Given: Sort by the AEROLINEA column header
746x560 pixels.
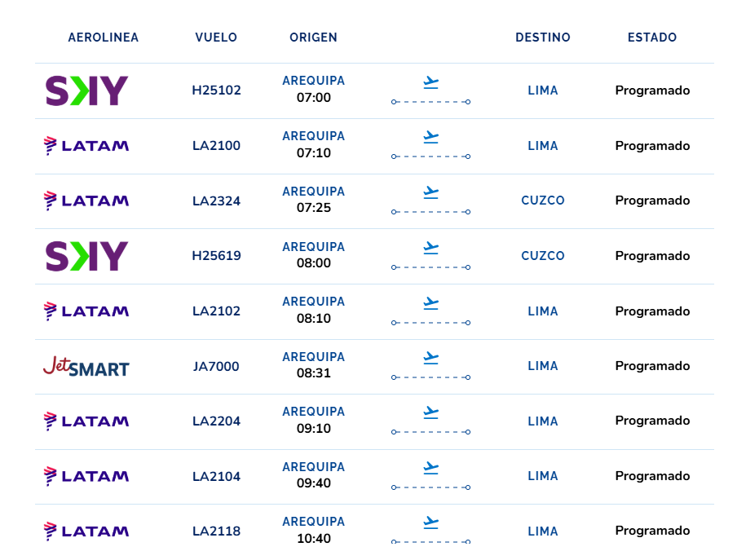Looking at the screenshot, I should pyautogui.click(x=104, y=37).
